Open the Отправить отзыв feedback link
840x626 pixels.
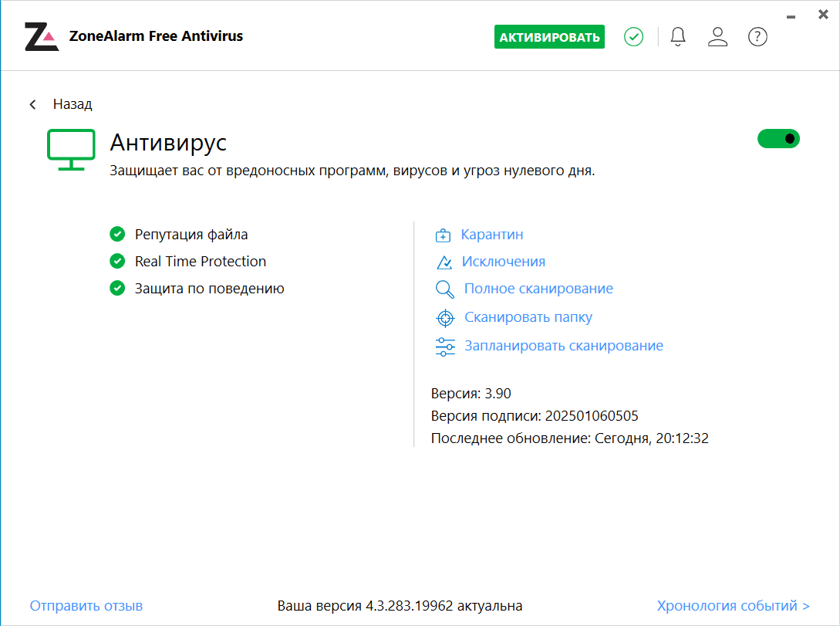click(86, 606)
